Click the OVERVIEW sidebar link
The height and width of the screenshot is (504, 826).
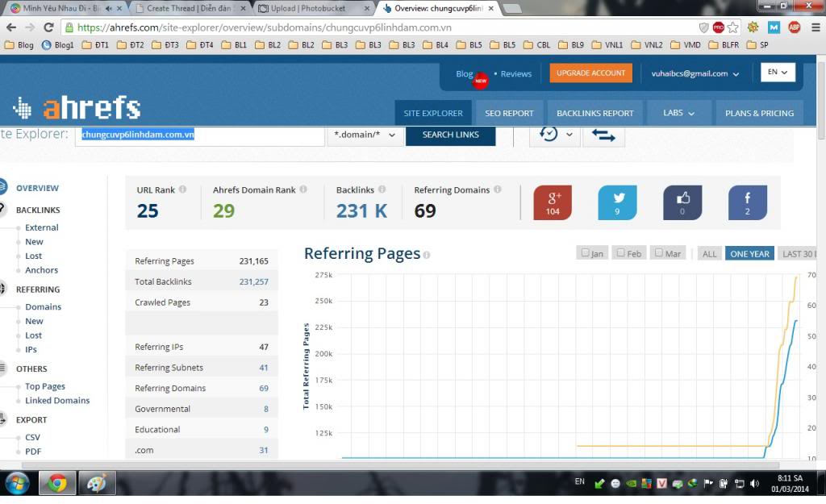[37, 188]
